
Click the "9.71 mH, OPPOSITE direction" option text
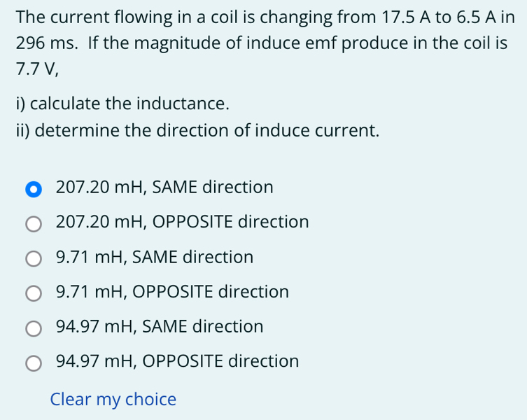click(172, 292)
